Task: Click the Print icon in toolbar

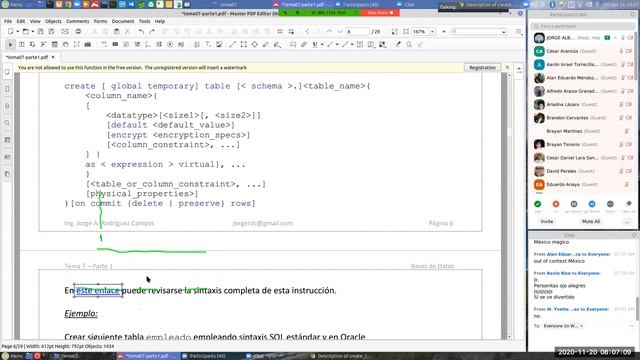Action: (x=78, y=31)
